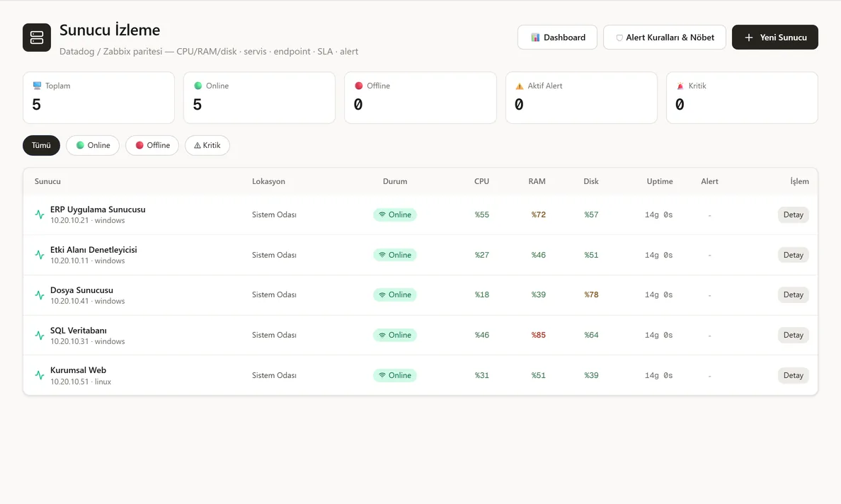Click the plus icon in Yeni Sunucu
The height and width of the screenshot is (504, 841).
coord(749,38)
